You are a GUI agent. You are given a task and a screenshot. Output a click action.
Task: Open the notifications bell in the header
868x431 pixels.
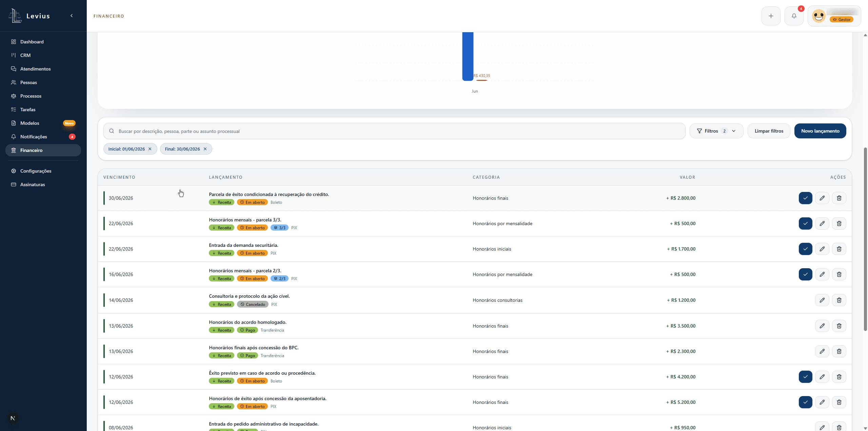click(x=794, y=16)
